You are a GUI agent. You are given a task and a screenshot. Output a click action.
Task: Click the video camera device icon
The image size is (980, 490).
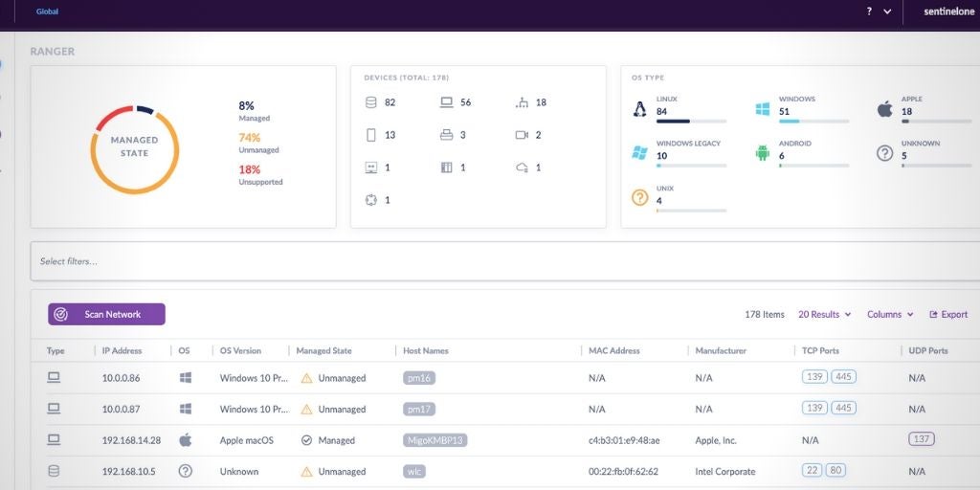click(x=522, y=135)
